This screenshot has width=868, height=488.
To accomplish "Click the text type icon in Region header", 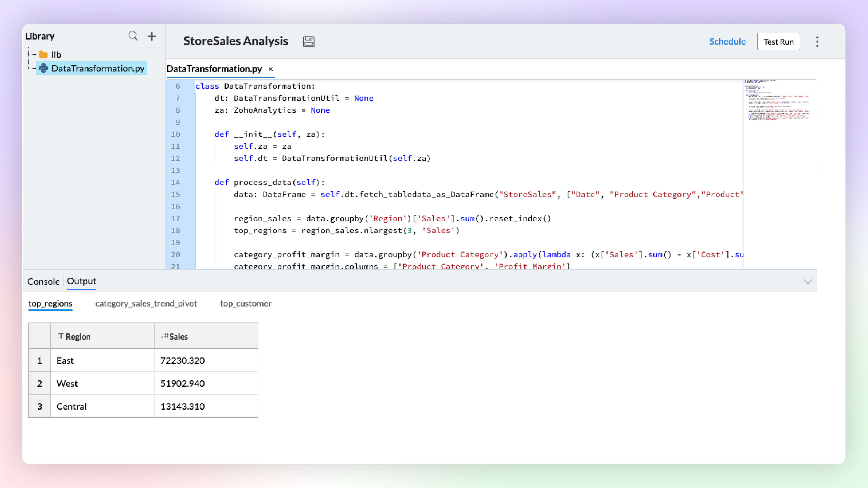I will pos(61,336).
